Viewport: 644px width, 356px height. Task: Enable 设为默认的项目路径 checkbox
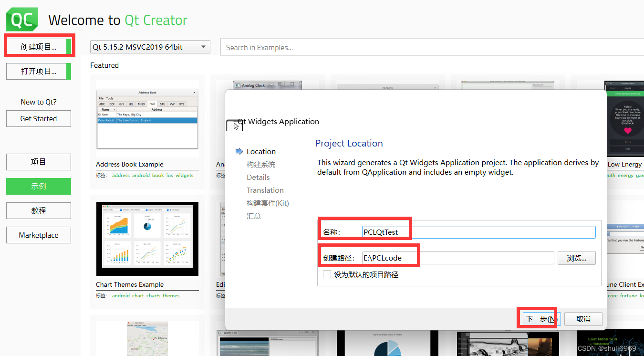tap(327, 274)
